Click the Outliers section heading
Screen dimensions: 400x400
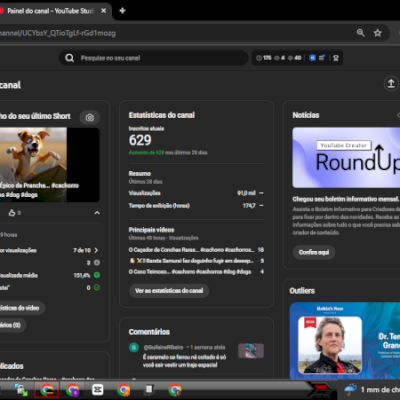[x=302, y=291]
